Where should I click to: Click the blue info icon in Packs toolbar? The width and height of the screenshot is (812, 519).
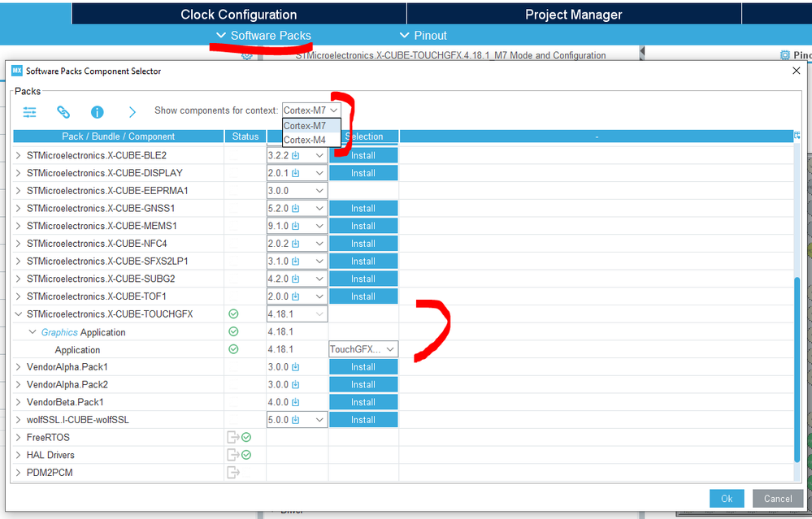pyautogui.click(x=98, y=112)
